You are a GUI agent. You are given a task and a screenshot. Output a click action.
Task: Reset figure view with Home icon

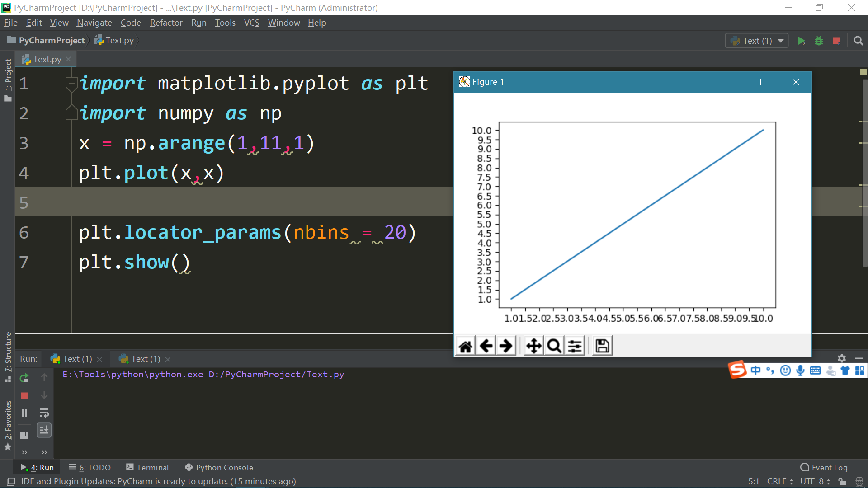click(x=466, y=346)
